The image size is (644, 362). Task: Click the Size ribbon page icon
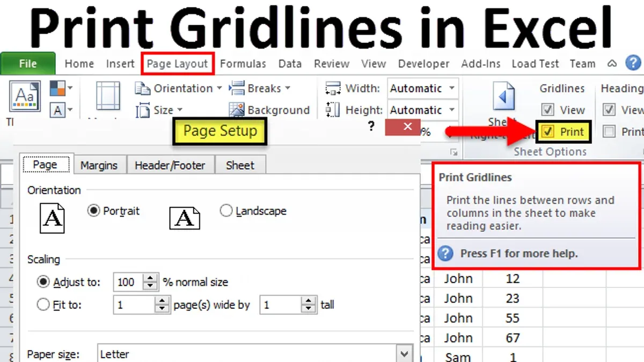click(143, 110)
